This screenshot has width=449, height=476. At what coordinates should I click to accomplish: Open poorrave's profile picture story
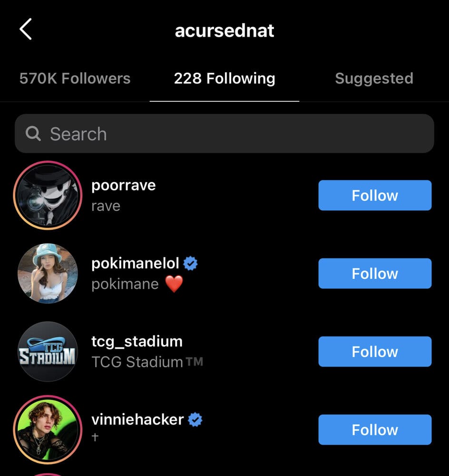(x=48, y=195)
